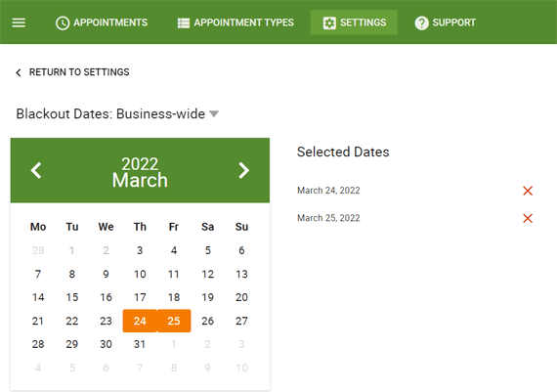Deselect highlighted date 24
Image resolution: width=557 pixels, height=392 pixels.
[x=140, y=321]
